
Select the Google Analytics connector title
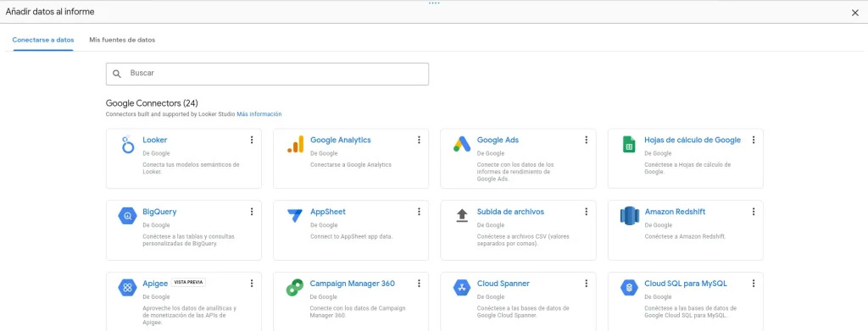[x=341, y=140]
